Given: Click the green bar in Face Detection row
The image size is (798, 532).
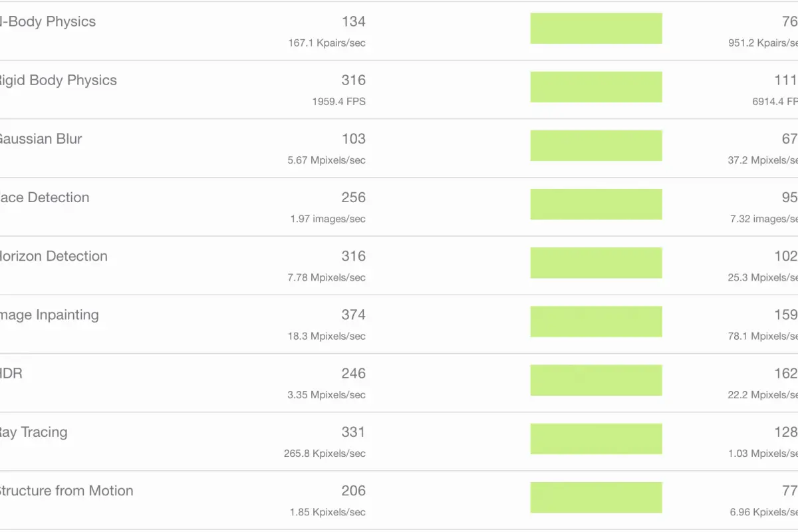Looking at the screenshot, I should click(x=597, y=204).
